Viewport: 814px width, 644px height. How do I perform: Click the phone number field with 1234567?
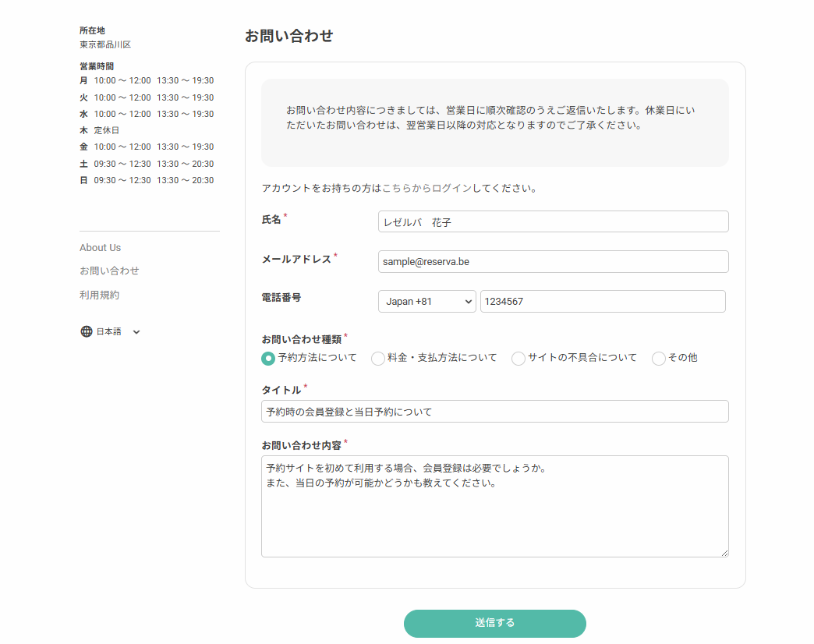click(602, 302)
